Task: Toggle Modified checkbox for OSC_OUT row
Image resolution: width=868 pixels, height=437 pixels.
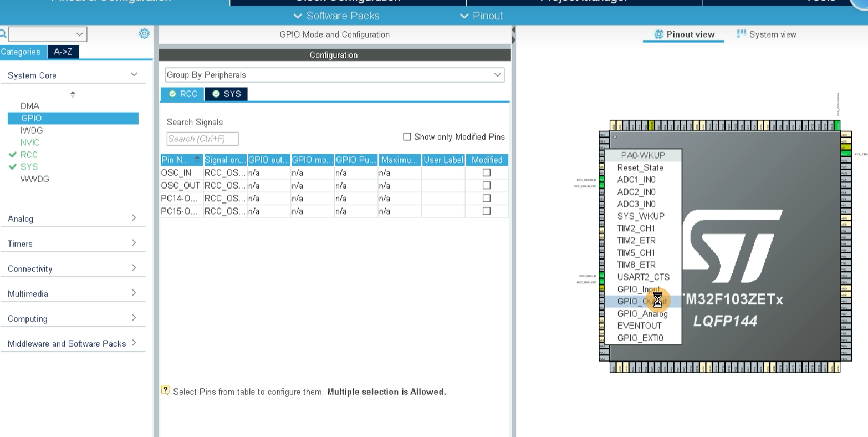Action: click(x=487, y=185)
